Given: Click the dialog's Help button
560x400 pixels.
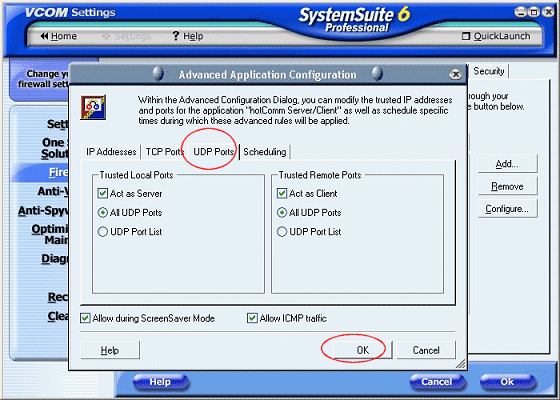Looking at the screenshot, I should [110, 350].
